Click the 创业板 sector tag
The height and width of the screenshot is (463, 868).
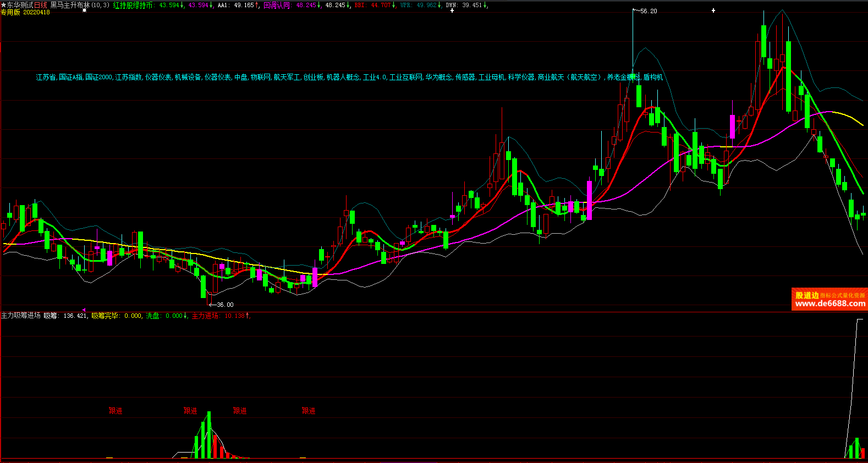click(x=314, y=78)
